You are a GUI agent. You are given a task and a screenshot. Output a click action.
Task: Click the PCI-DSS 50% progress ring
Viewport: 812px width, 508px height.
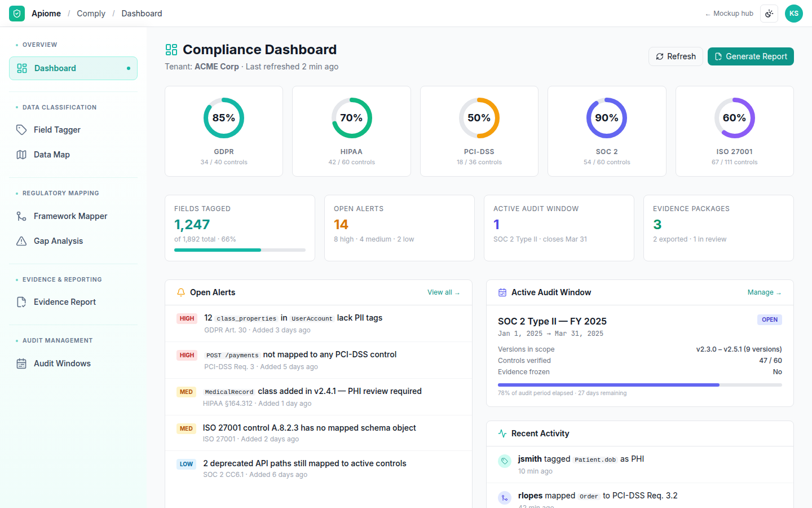pos(479,118)
